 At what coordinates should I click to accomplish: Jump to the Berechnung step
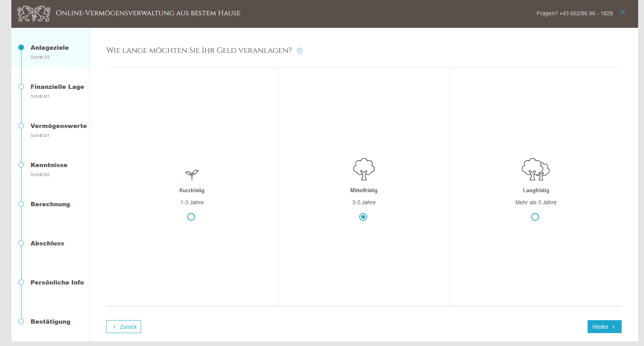tap(50, 204)
